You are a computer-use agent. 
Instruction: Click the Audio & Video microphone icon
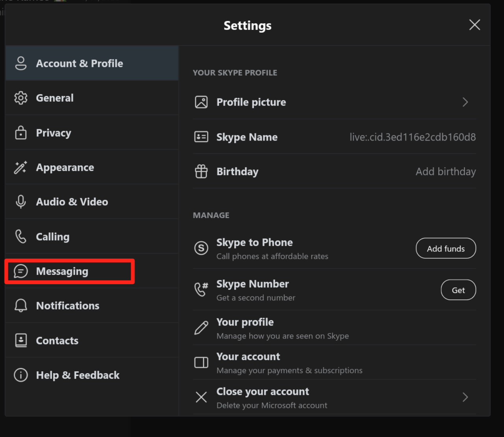(21, 202)
